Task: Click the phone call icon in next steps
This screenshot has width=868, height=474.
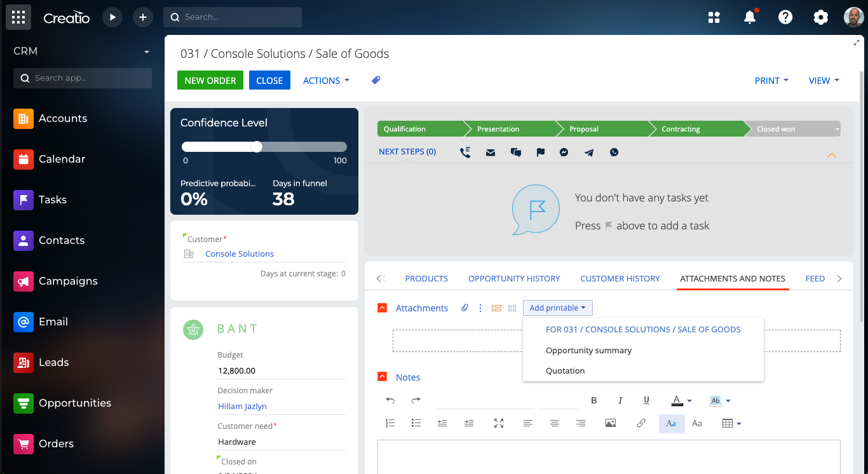Action: click(465, 152)
